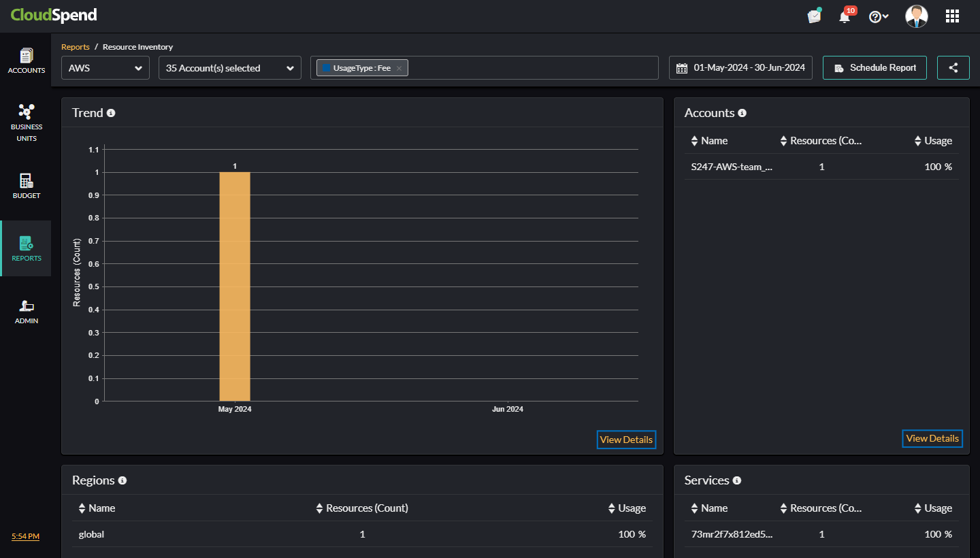Screen dimensions: 980x558
Task: Click the share icon next to Schedule Report
Action: pyautogui.click(x=953, y=67)
